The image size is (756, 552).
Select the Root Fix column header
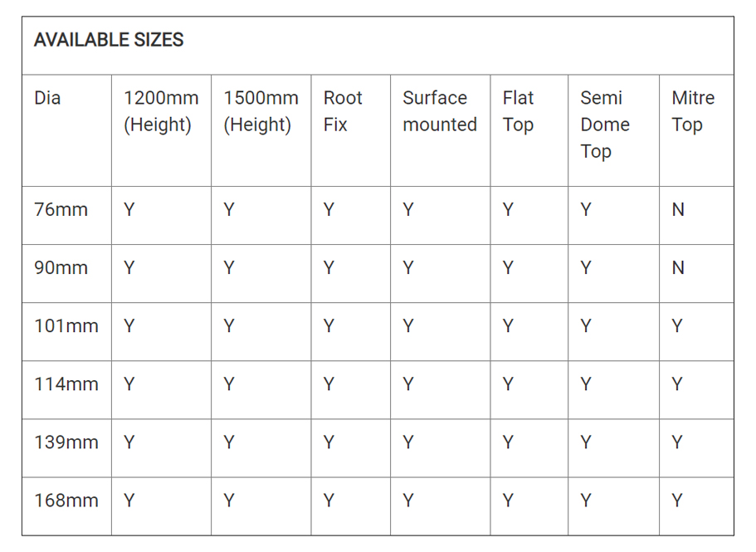(343, 111)
